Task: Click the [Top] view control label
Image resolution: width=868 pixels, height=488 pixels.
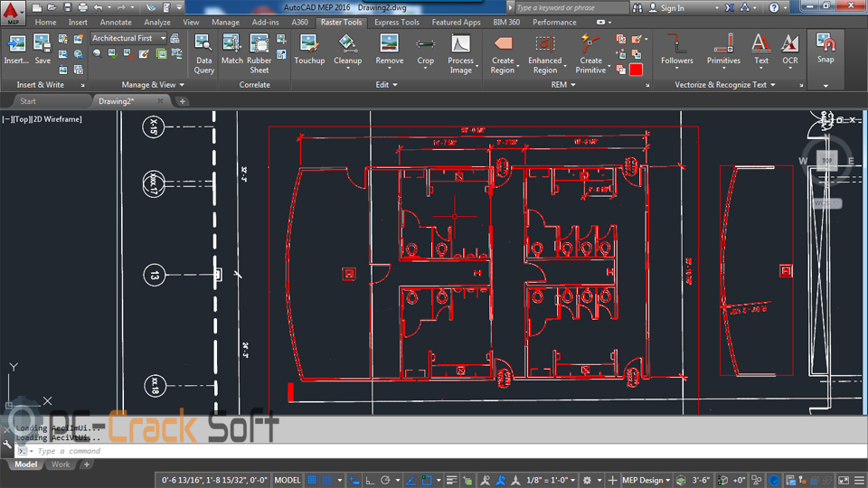Action: coord(21,119)
